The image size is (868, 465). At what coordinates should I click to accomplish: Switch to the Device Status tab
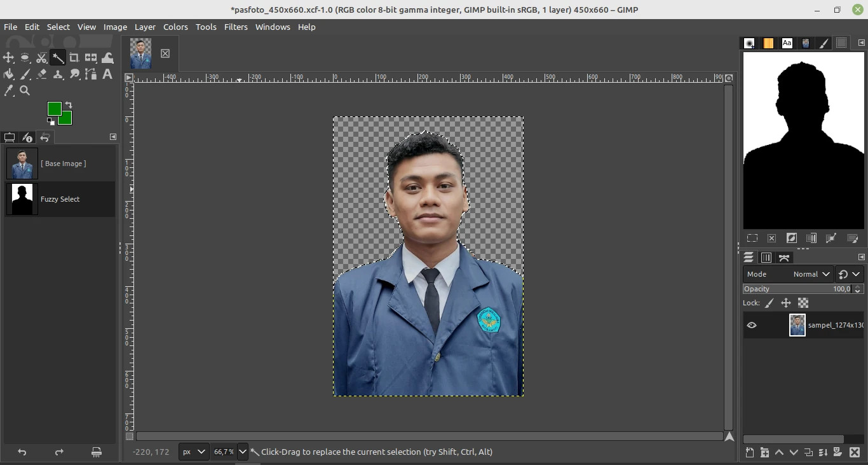[x=27, y=137]
